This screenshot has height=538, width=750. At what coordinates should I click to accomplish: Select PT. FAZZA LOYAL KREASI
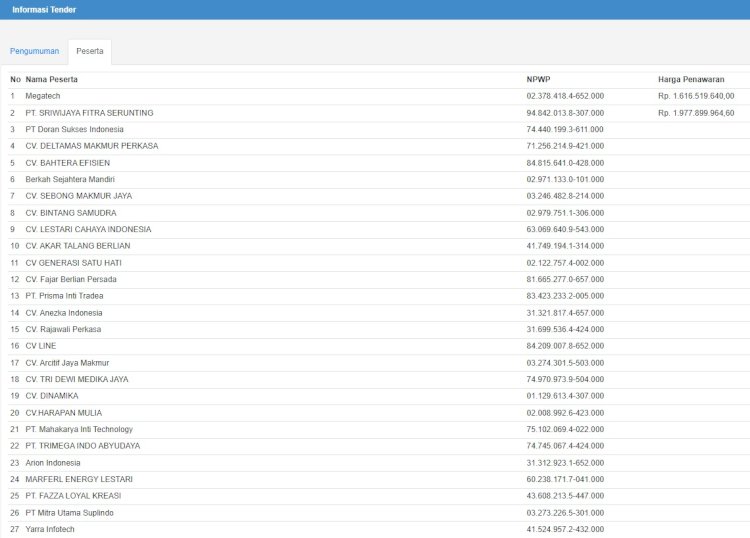click(x=73, y=496)
